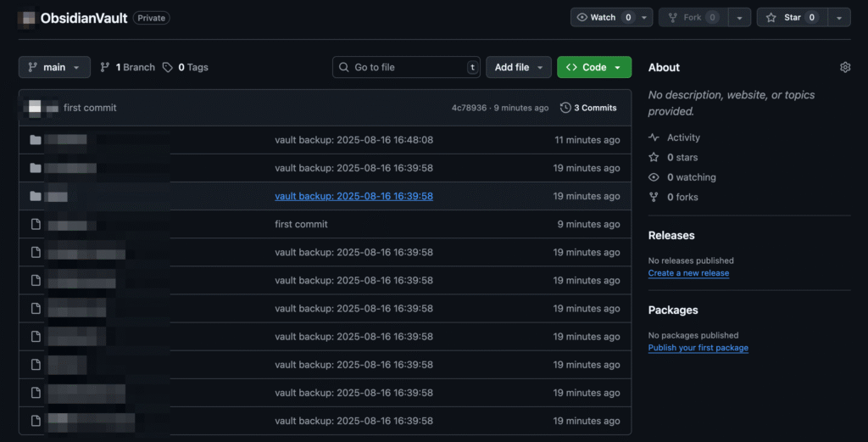Open commit hash 4c78936
The width and height of the screenshot is (868, 442).
click(469, 108)
